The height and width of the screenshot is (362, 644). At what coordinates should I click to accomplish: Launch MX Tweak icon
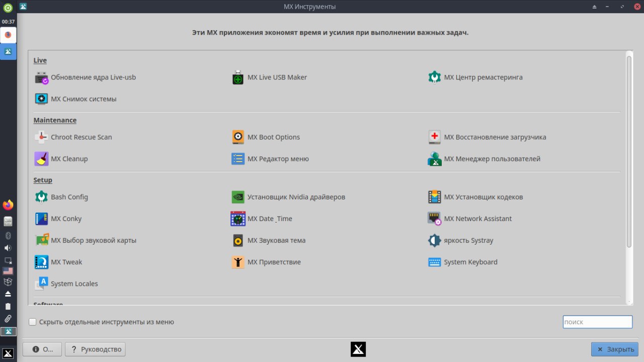click(x=41, y=262)
